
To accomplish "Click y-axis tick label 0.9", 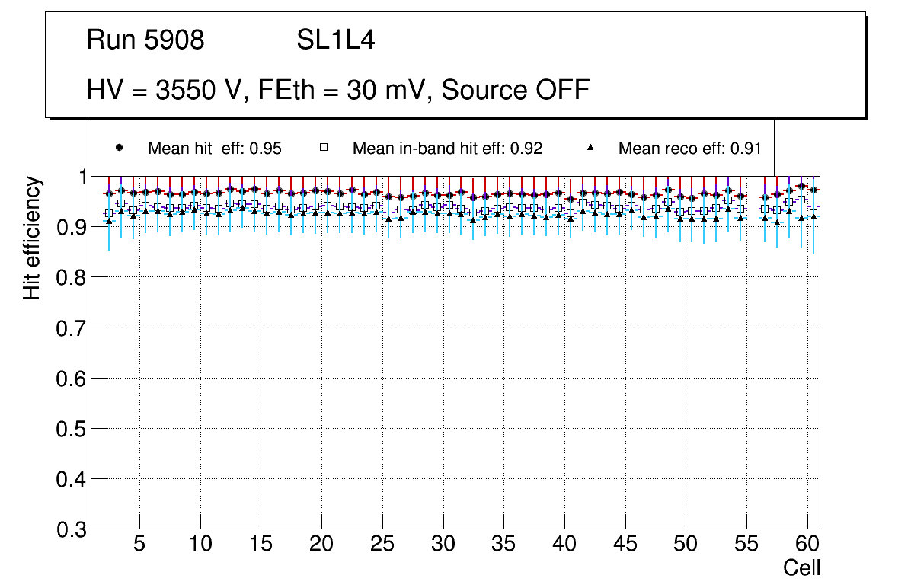I will [x=71, y=227].
